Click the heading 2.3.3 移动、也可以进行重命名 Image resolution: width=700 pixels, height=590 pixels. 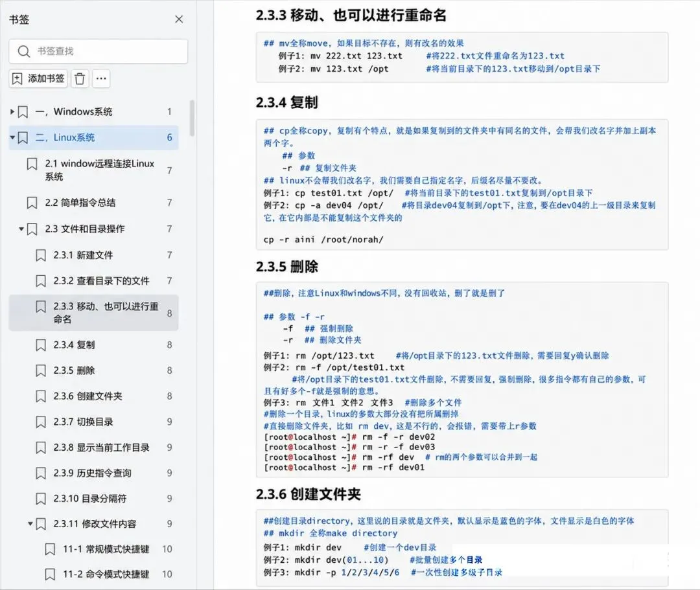(351, 15)
